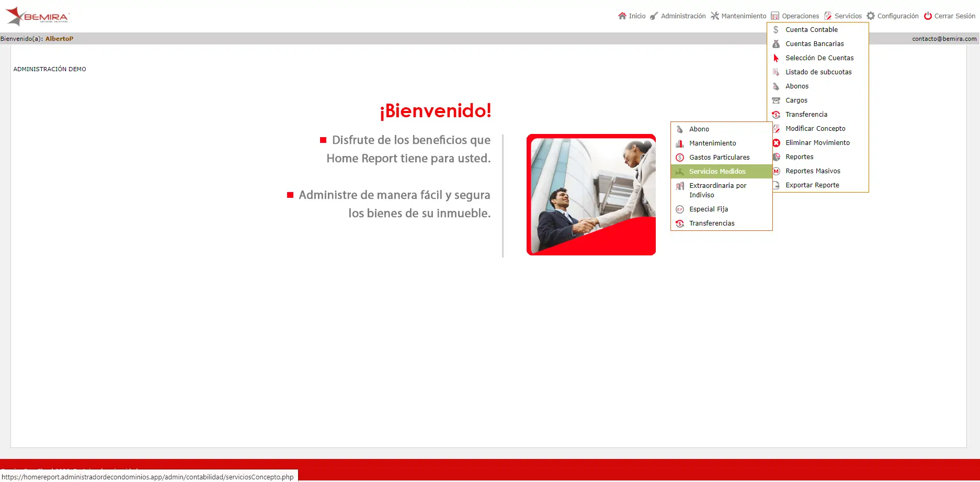Click the Configuración gear icon
The width and height of the screenshot is (980, 482).
(871, 16)
